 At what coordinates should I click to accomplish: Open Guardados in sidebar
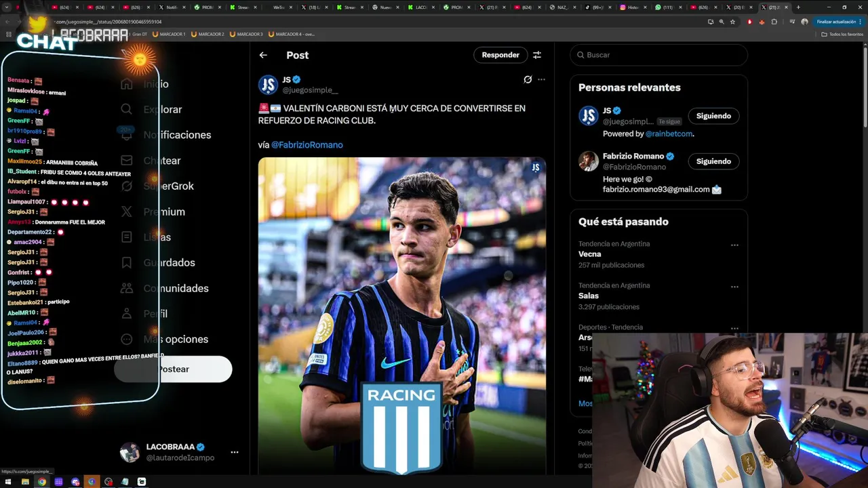pos(157,262)
